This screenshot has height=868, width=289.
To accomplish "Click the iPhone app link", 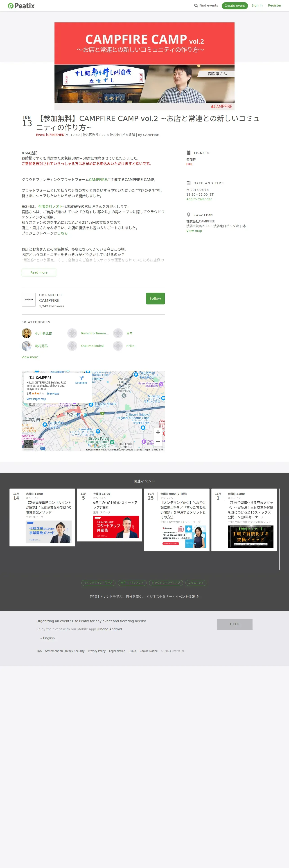I will 103,629.
